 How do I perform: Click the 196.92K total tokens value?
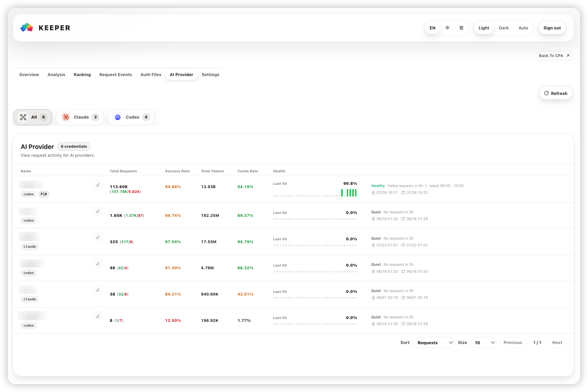[210, 321]
